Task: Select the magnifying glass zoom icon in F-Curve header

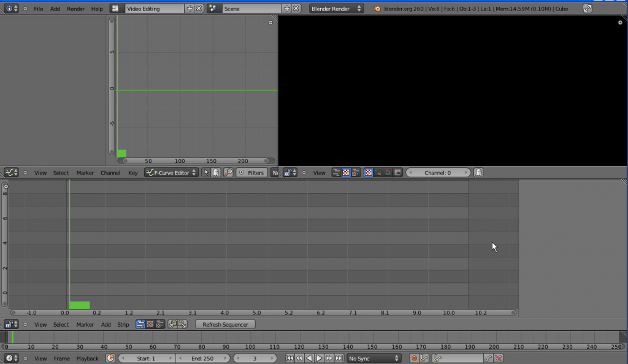Action: coord(229,172)
